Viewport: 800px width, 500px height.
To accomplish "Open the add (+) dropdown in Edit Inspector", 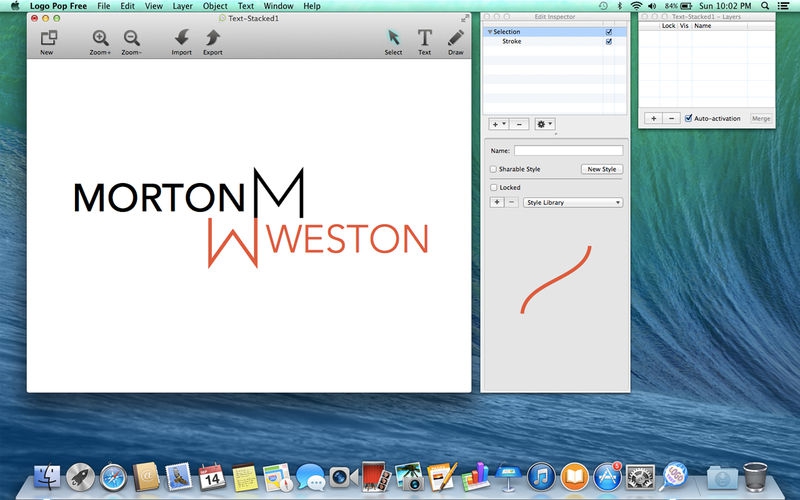I will pos(498,124).
